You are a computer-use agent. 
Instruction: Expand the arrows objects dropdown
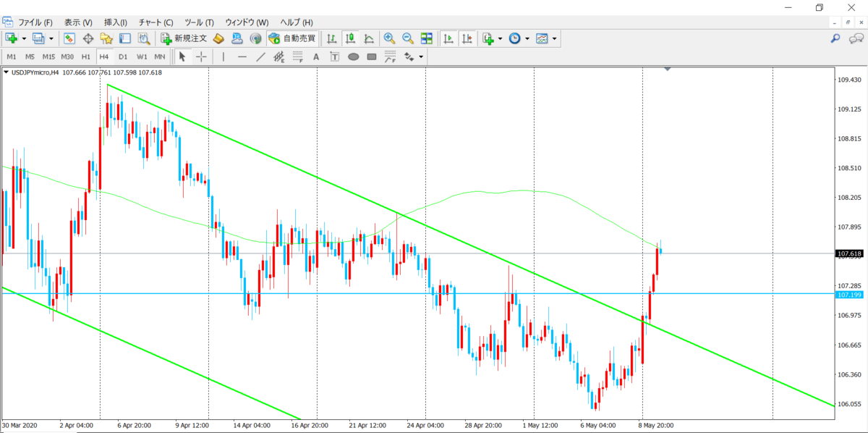pos(420,56)
